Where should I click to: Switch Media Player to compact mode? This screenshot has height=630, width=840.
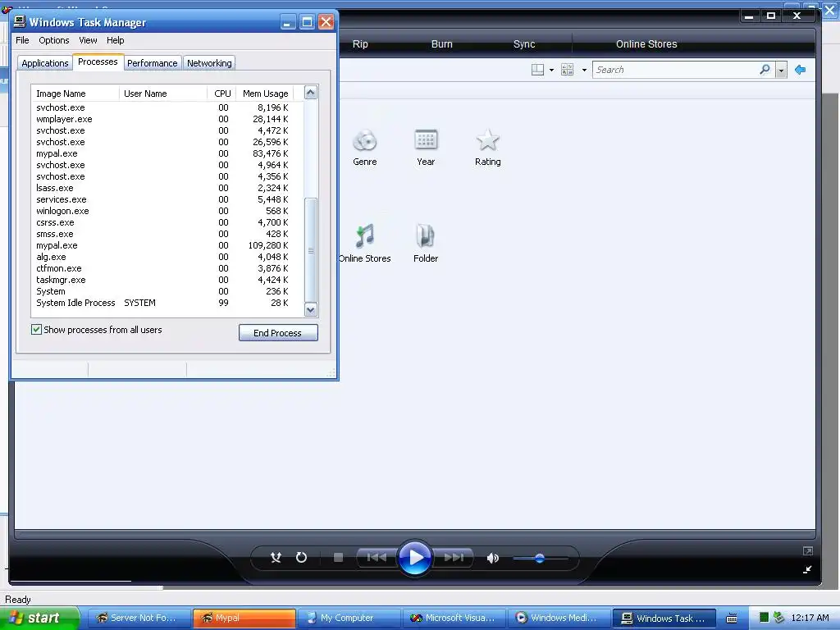807,569
